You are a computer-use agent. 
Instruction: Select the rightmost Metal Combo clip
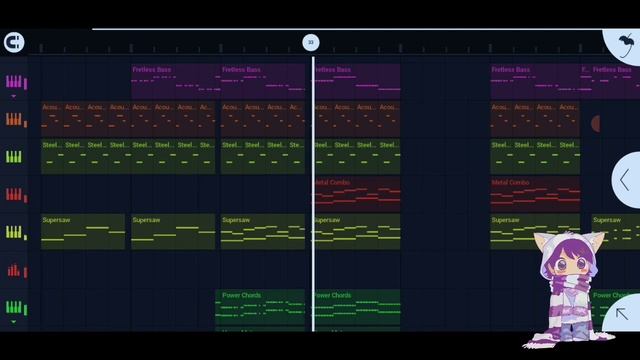coord(535,194)
